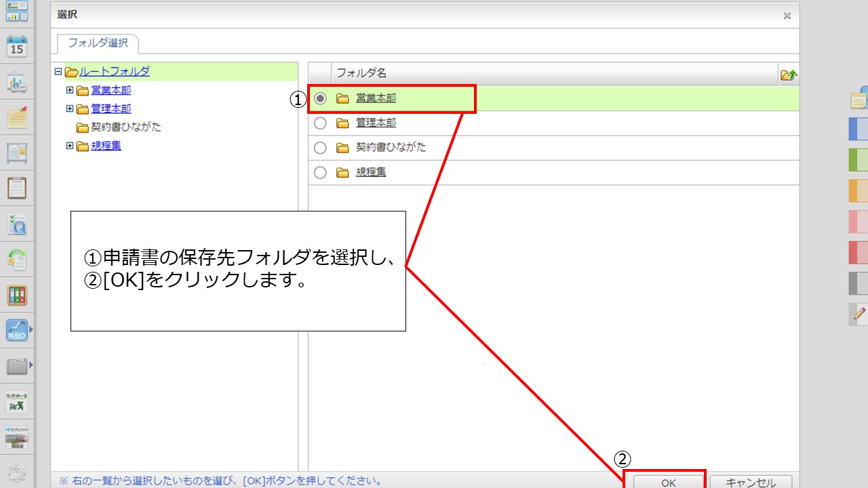Click the settings gear in left sidebar
The height and width of the screenshot is (488, 868).
pos(16,473)
